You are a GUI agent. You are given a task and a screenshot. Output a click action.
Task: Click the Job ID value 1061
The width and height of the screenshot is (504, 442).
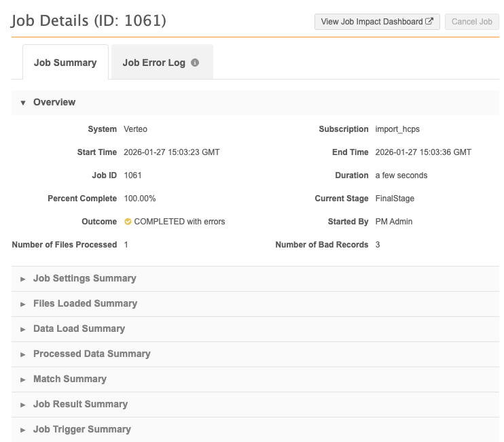[133, 175]
